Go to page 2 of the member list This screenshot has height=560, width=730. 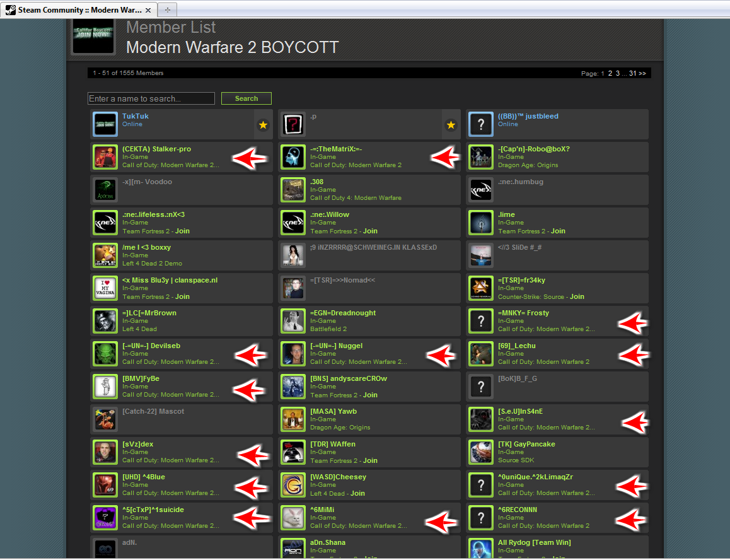click(610, 73)
